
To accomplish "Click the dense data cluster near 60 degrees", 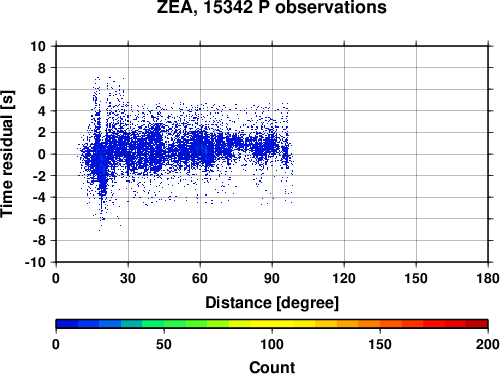I will (201, 149).
